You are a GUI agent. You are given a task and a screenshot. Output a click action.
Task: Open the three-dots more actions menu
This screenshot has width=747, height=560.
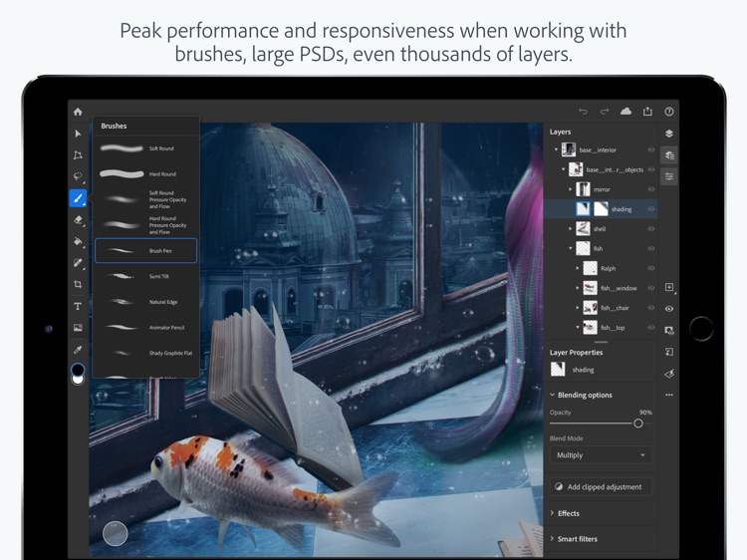click(x=669, y=395)
